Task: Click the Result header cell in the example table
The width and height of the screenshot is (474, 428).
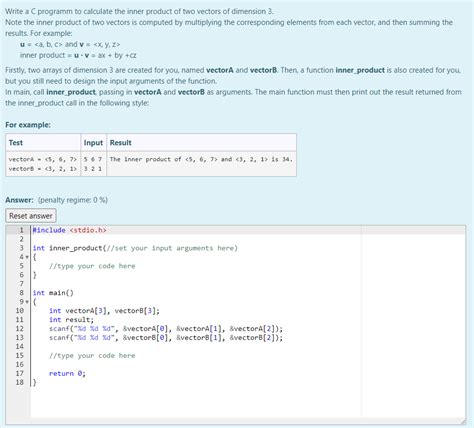Action: 201,143
